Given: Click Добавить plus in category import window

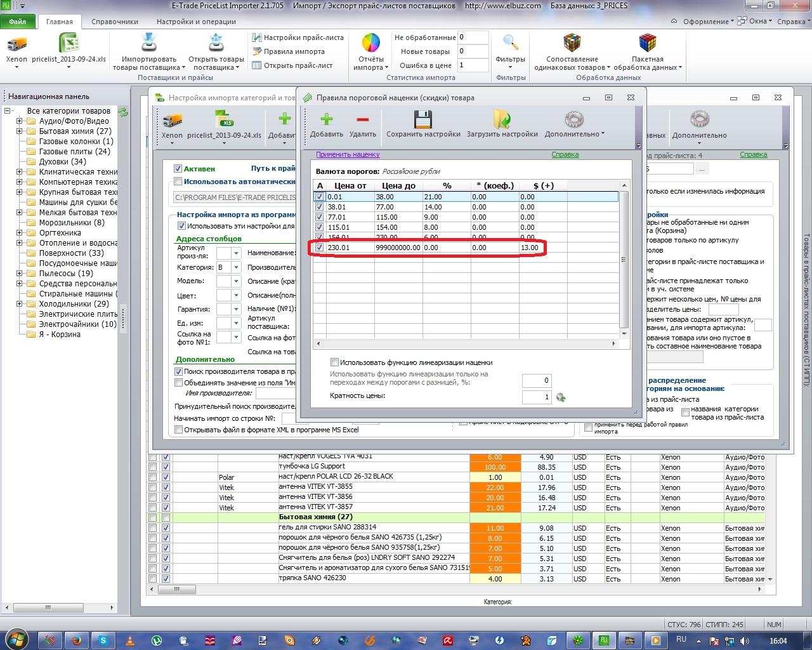Looking at the screenshot, I should [x=285, y=119].
